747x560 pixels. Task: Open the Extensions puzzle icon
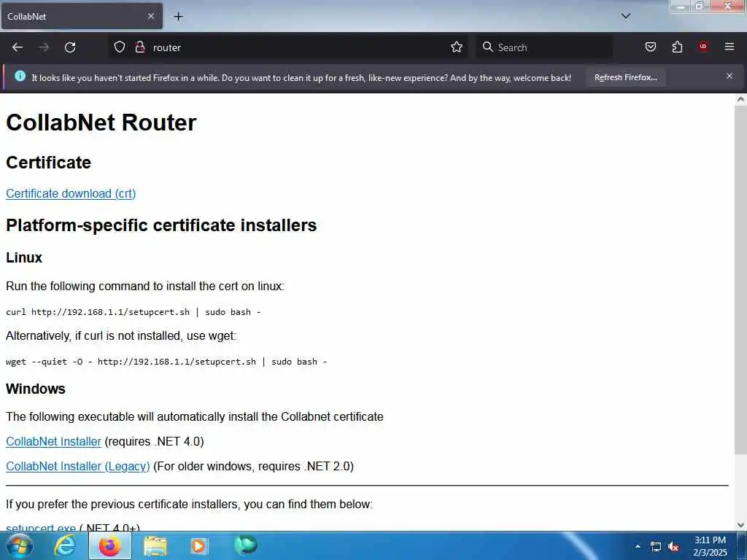pyautogui.click(x=677, y=47)
